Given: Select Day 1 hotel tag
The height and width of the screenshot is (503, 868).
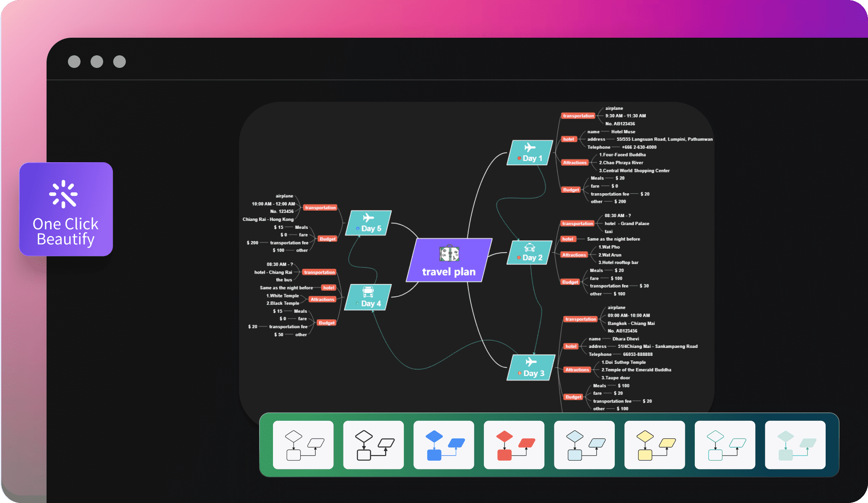Looking at the screenshot, I should pos(569,139).
